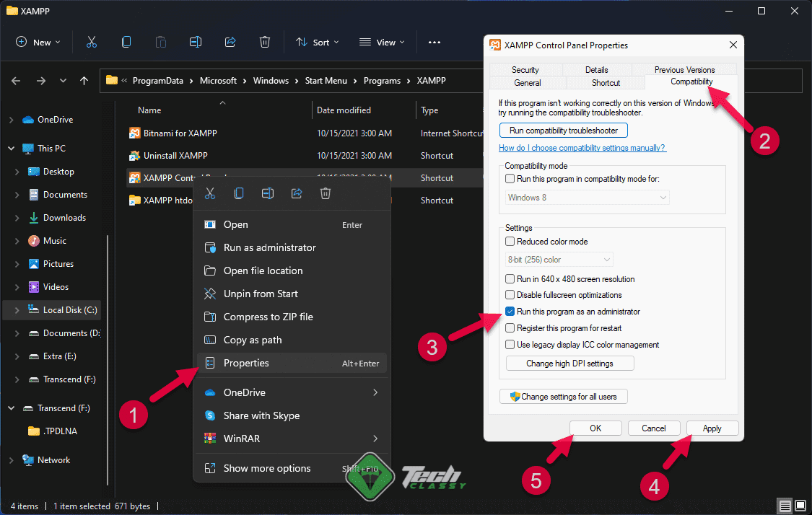Collapse the This PC tree in sidebar
Screen dimensions: 812x515
point(11,148)
